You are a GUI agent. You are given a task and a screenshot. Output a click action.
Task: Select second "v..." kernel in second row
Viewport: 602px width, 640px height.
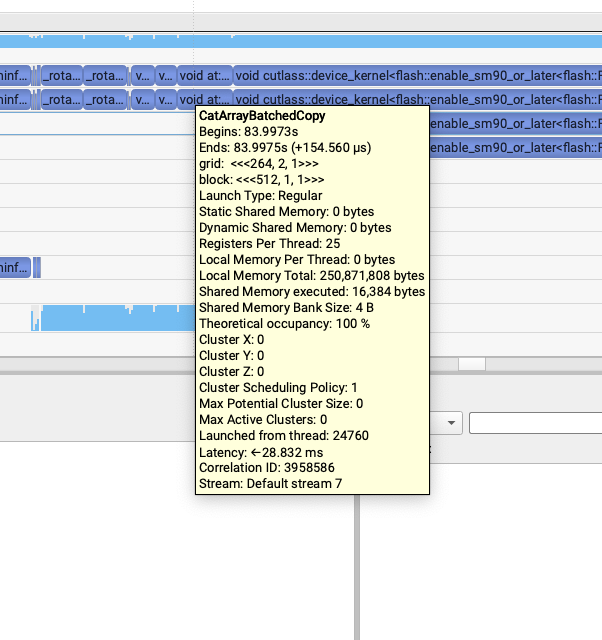click(x=166, y=99)
